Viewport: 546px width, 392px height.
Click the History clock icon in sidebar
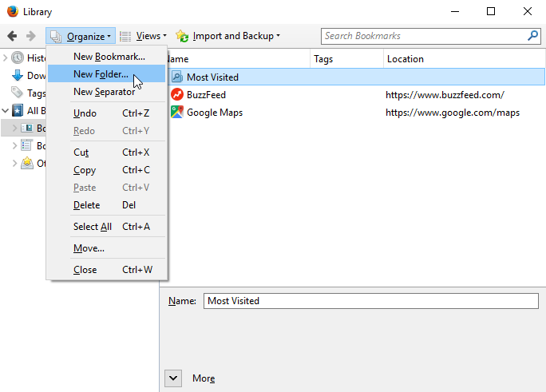pyautogui.click(x=18, y=58)
